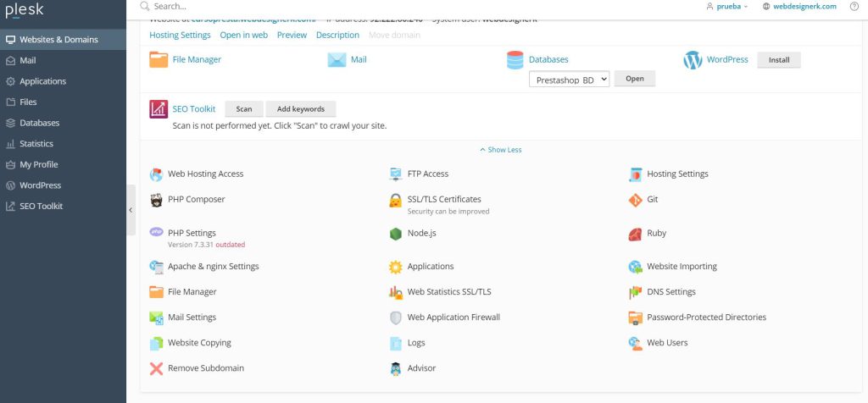Click the Web Application Firewall shield icon
The image size is (868, 403).
click(396, 317)
